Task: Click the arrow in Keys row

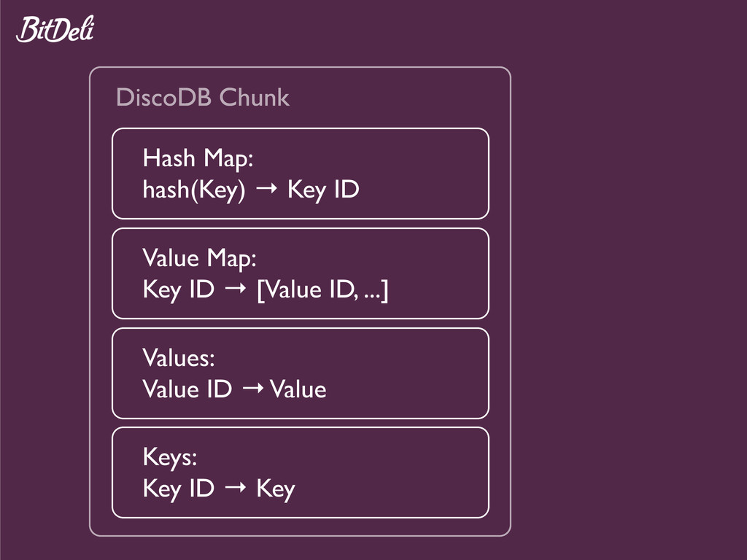Action: point(236,487)
